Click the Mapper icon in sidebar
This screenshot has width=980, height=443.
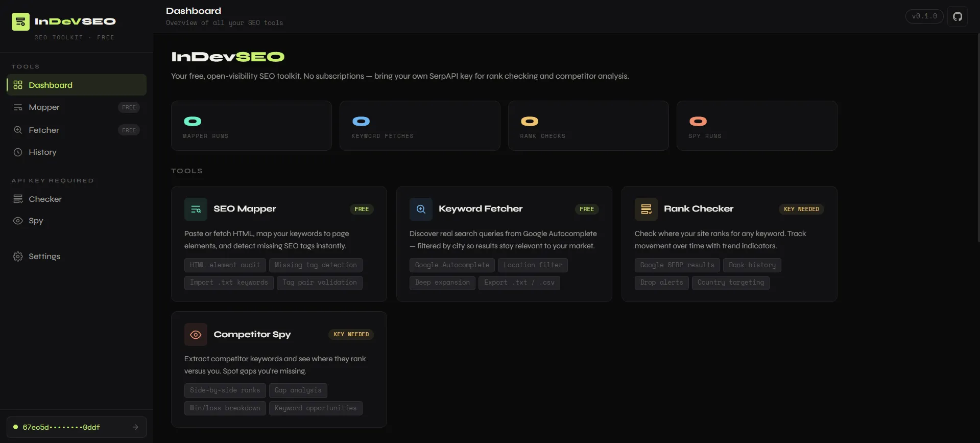click(x=18, y=107)
